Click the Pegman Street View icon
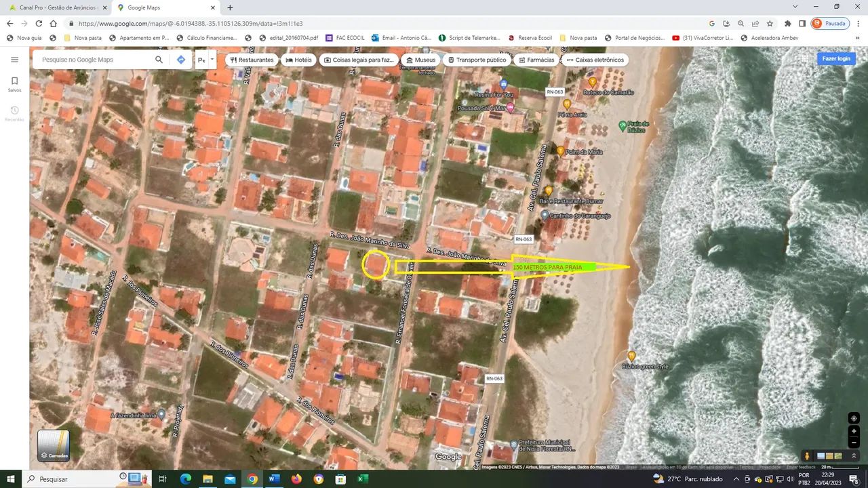The width and height of the screenshot is (868, 488). tap(806, 456)
